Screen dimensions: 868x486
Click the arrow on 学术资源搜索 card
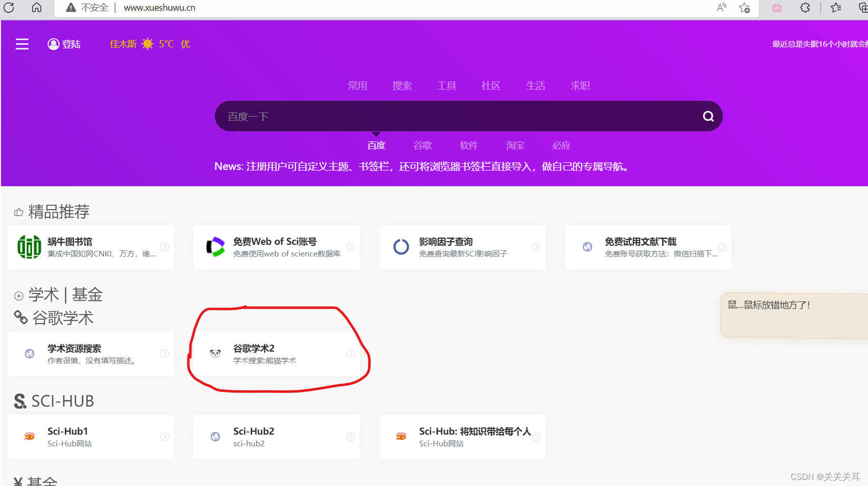pos(164,354)
